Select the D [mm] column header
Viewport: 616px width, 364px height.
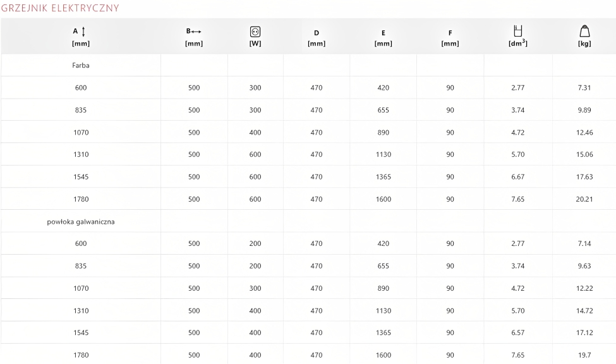point(316,38)
